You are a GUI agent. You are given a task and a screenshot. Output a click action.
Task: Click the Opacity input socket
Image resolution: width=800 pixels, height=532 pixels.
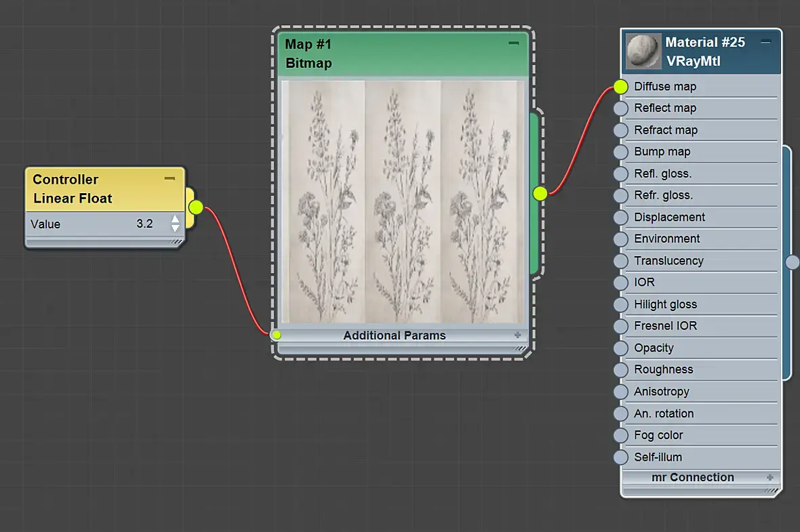coord(620,348)
